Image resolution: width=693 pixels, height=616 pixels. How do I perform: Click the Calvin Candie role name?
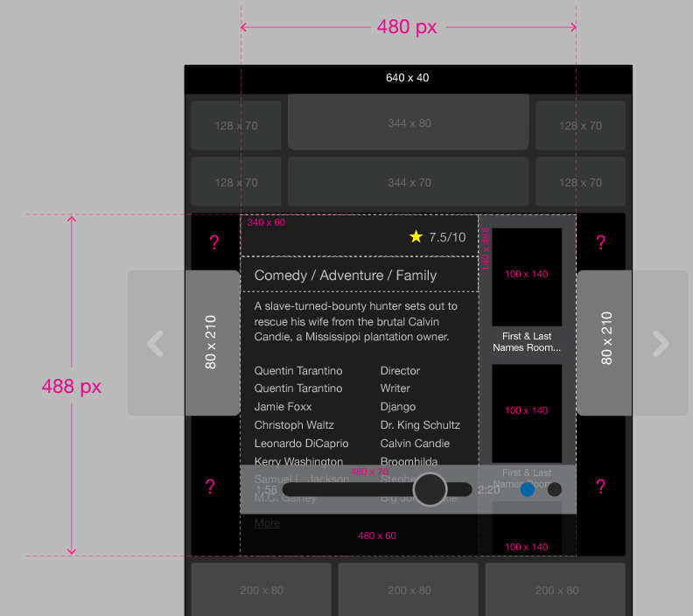tap(415, 444)
